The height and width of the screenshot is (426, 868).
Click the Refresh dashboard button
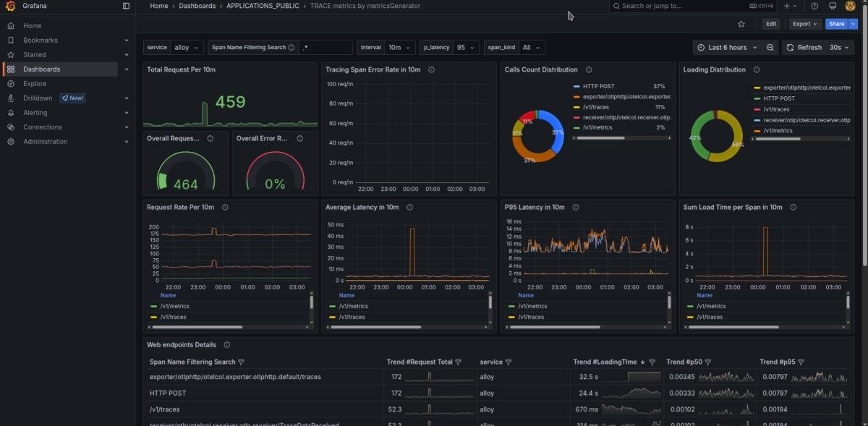[805, 48]
